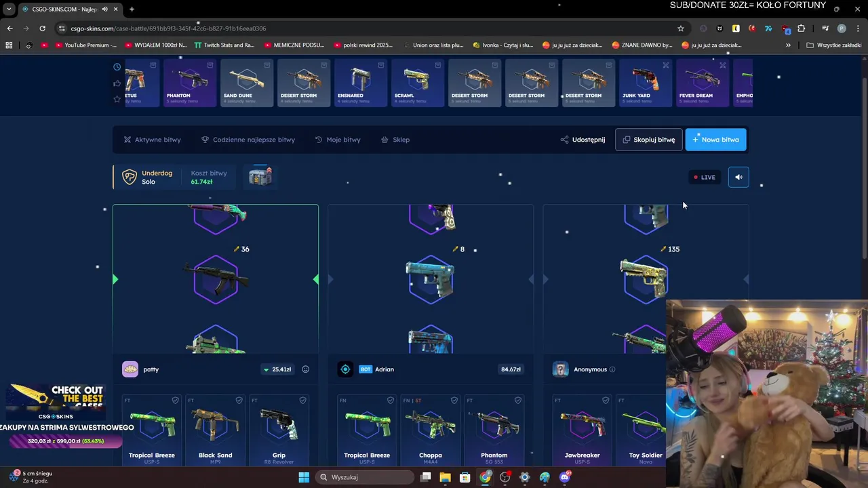Open browser extensions puzzle icon
Image resolution: width=868 pixels, height=488 pixels.
(802, 28)
